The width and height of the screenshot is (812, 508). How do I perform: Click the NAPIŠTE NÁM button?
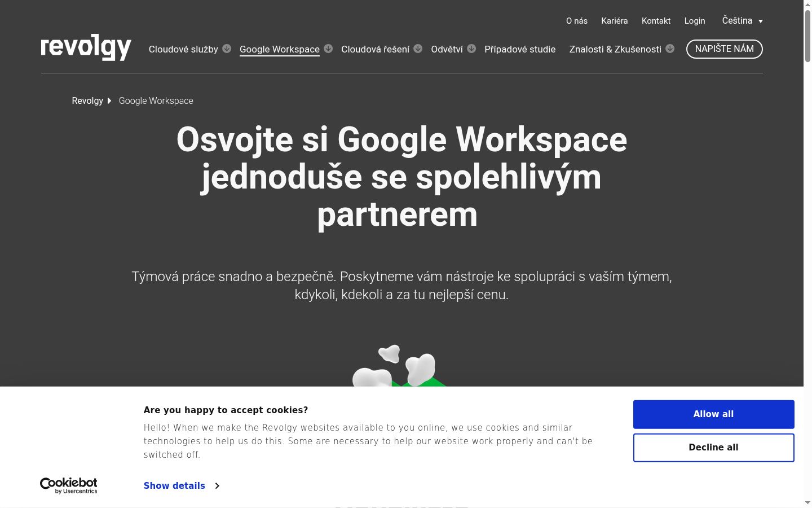point(725,49)
